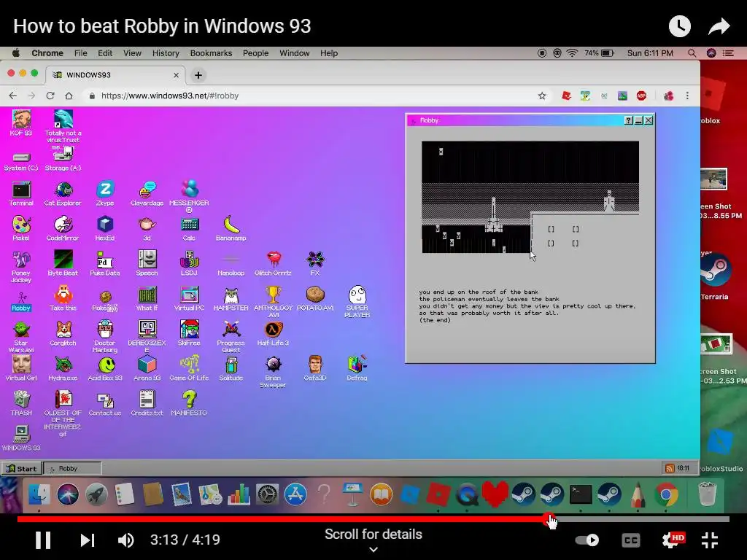The width and height of the screenshot is (747, 560).
Task: Open the TRASH desktop icon
Action: (x=21, y=403)
